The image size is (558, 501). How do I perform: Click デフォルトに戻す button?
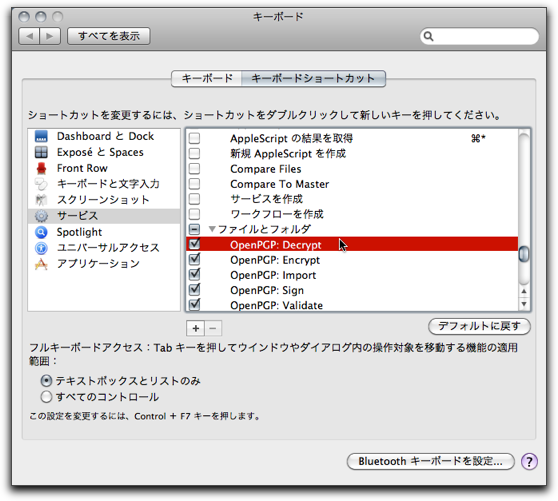point(479,326)
